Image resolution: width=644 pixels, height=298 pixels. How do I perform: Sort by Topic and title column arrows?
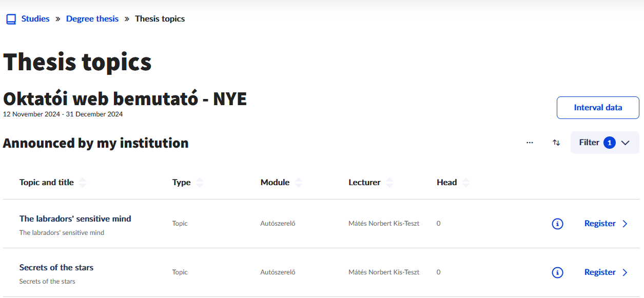83,183
